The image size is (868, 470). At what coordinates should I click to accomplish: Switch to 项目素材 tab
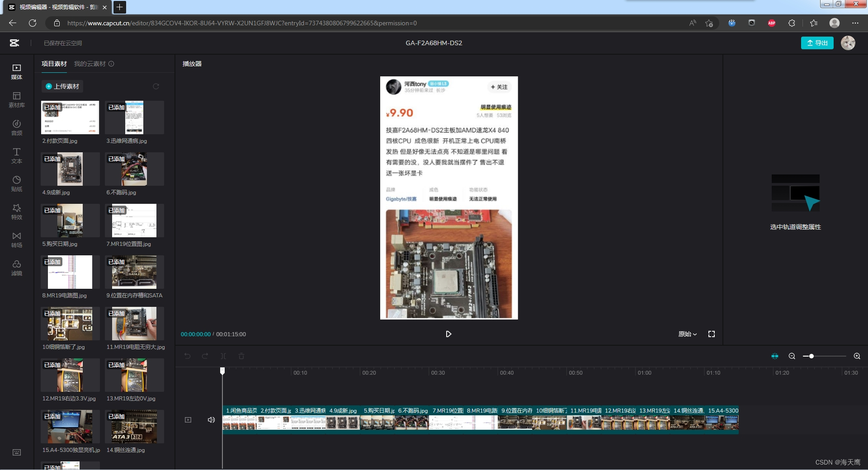pos(54,64)
